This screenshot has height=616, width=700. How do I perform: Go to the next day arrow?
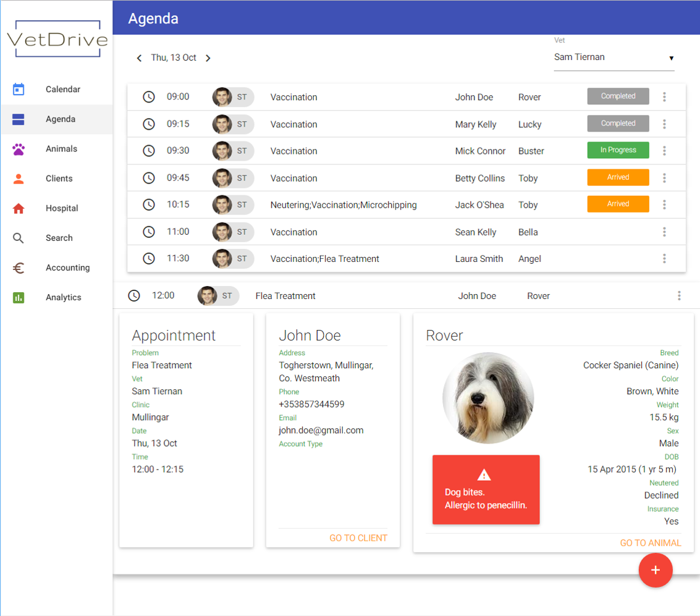click(208, 58)
